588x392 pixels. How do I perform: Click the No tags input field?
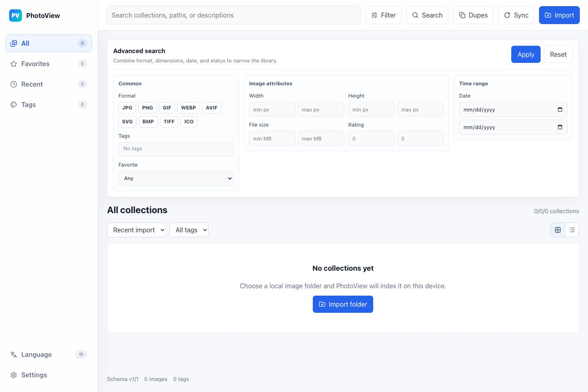[176, 149]
